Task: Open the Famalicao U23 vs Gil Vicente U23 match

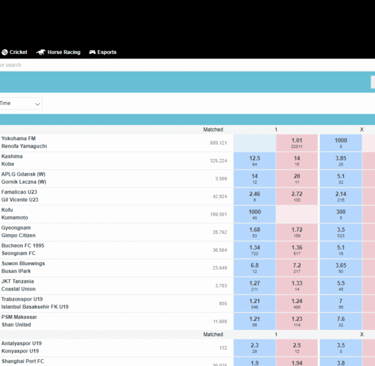Action: (20, 196)
